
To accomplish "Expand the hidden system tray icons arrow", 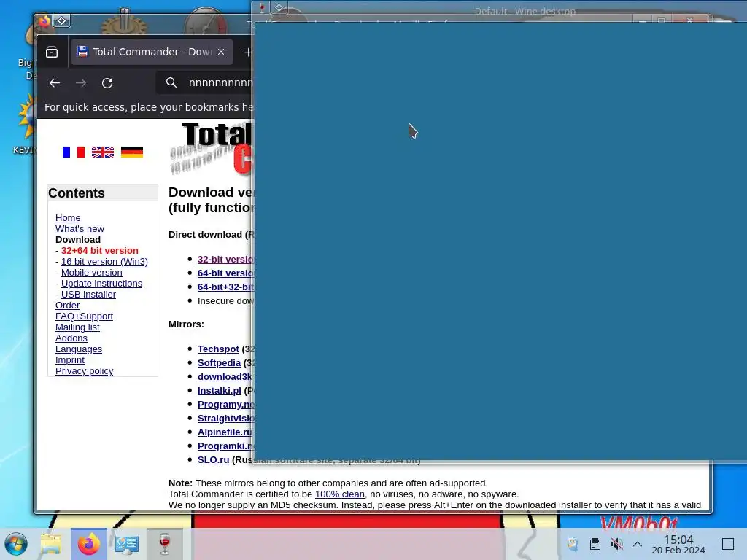I will (638, 544).
